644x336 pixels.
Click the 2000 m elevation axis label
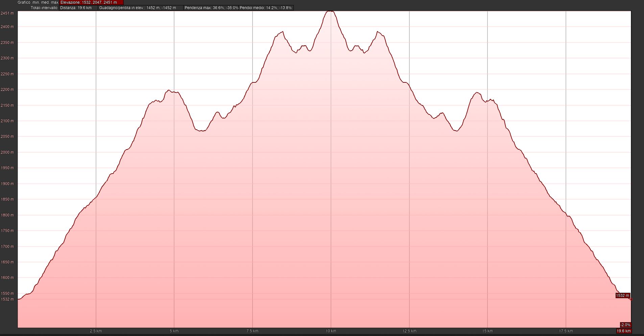point(7,152)
